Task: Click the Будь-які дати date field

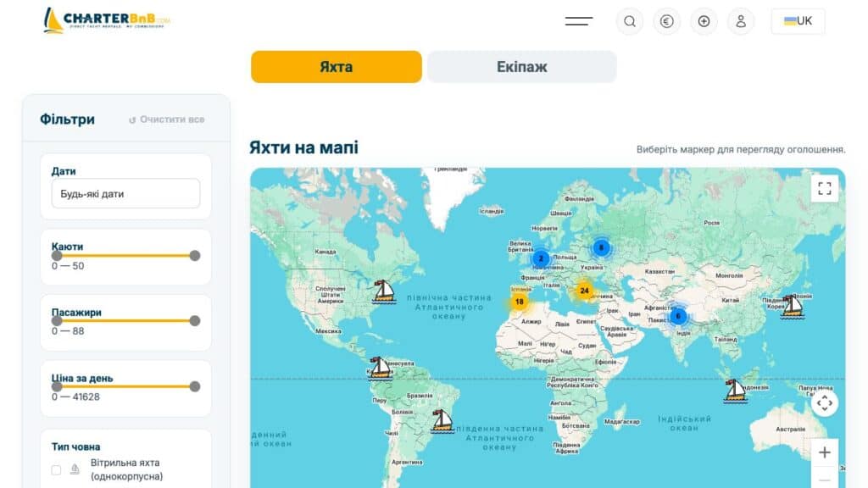Action: (x=125, y=194)
